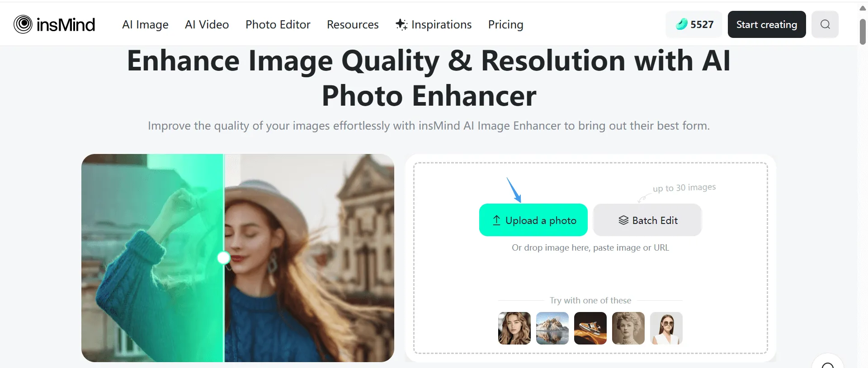Viewport: 868px width, 368px height.
Task: Click the upload arrow icon
Action: [496, 220]
